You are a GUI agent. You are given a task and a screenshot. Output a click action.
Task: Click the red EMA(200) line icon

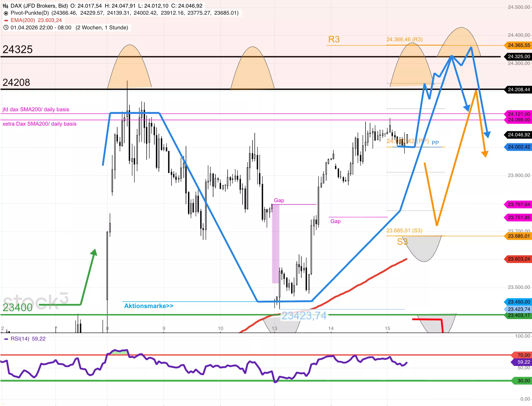click(6, 20)
